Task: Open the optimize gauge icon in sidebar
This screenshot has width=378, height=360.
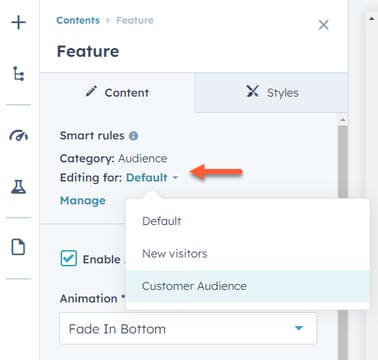Action: pos(19,135)
